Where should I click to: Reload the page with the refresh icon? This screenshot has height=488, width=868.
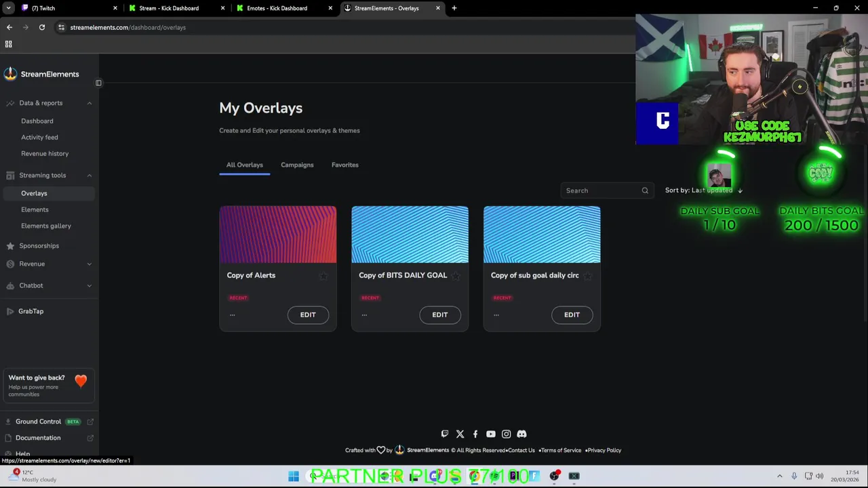click(42, 27)
